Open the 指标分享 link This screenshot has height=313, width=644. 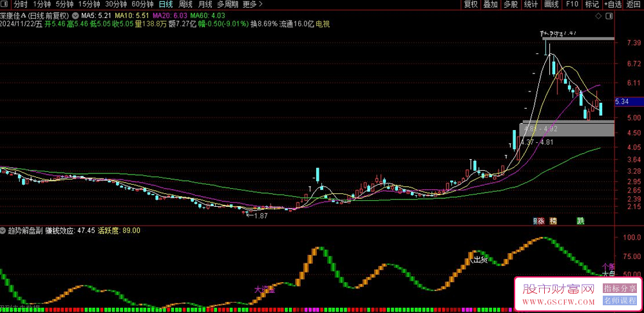point(620,289)
